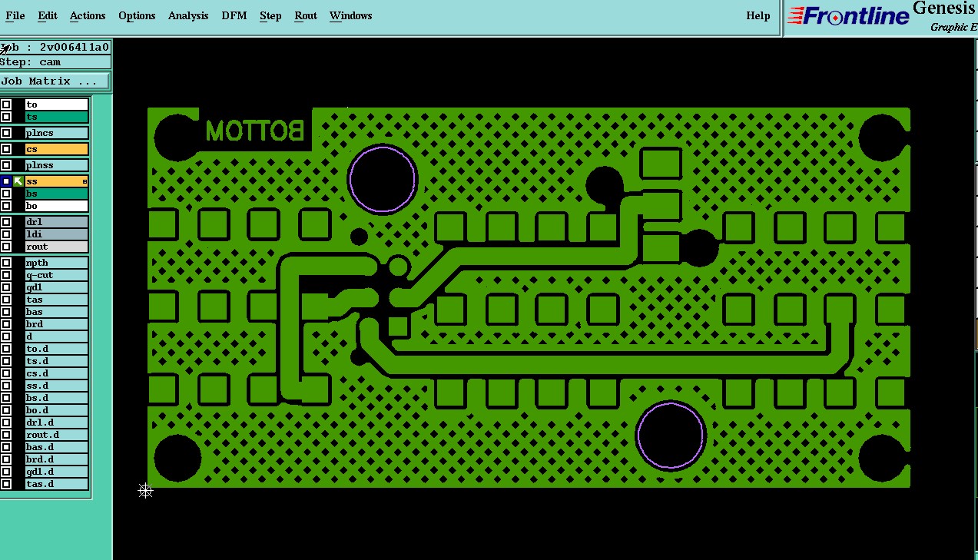The width and height of the screenshot is (978, 560).
Task: Toggle display checkbox for layer plncs
Action: [x=6, y=133]
